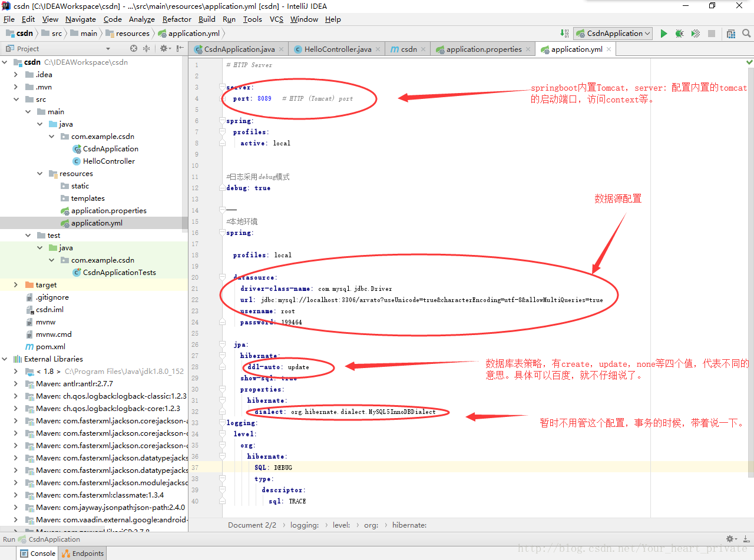Close the application.yml editor tab
The height and width of the screenshot is (560, 754).
609,49
